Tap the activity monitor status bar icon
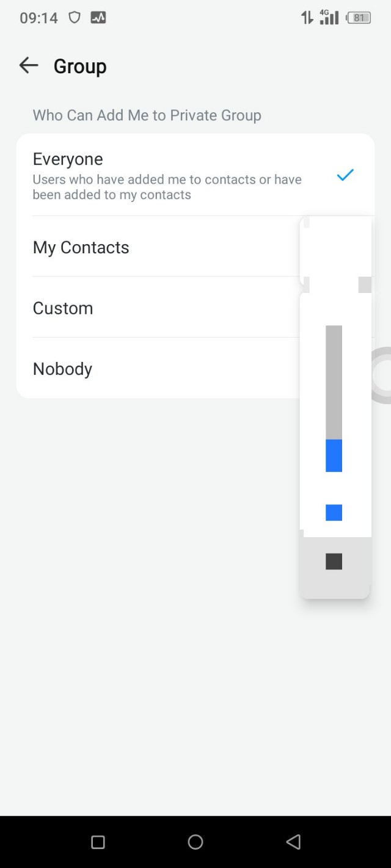391x868 pixels. tap(98, 18)
